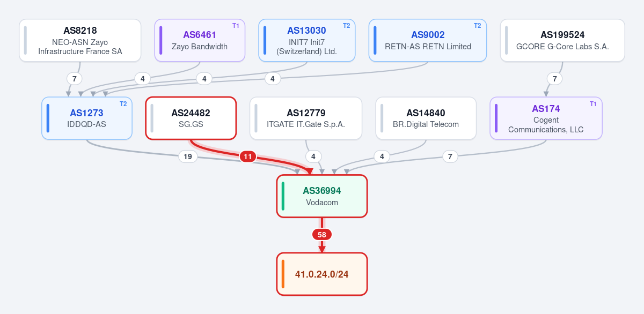Click the AS174 Cogent Communications node
The width and height of the screenshot is (644, 314).
546,118
